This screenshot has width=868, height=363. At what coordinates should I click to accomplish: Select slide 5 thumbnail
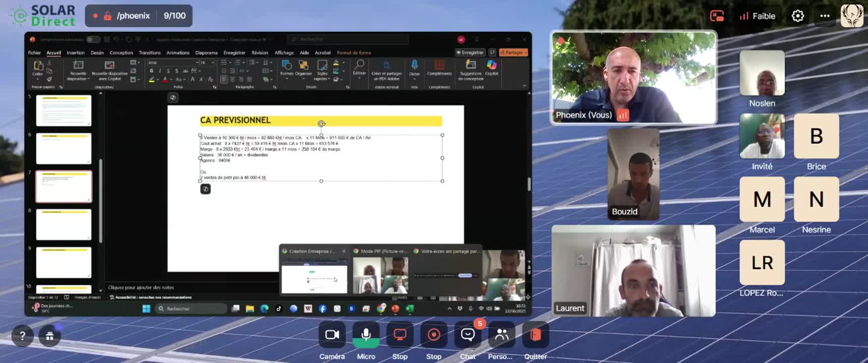click(64, 110)
